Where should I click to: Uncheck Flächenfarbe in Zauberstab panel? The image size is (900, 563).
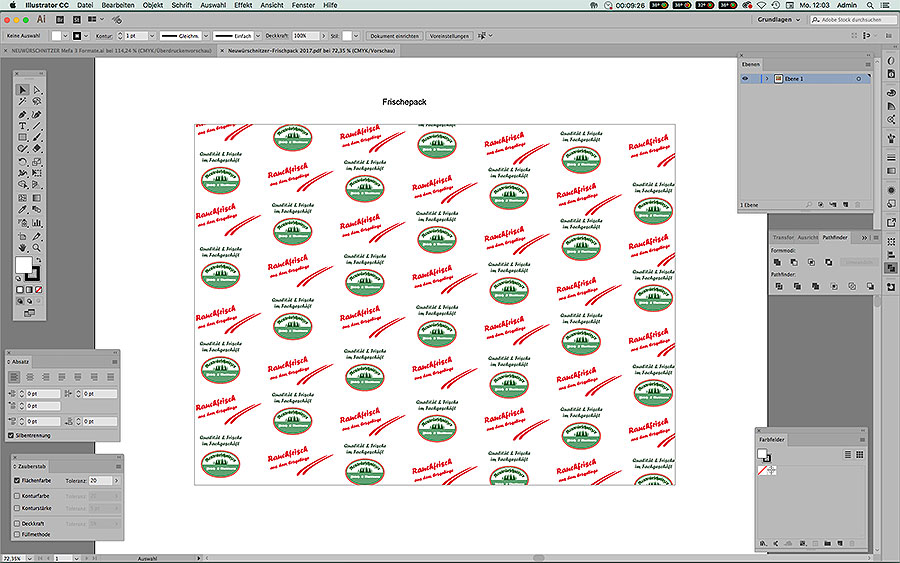pos(17,480)
